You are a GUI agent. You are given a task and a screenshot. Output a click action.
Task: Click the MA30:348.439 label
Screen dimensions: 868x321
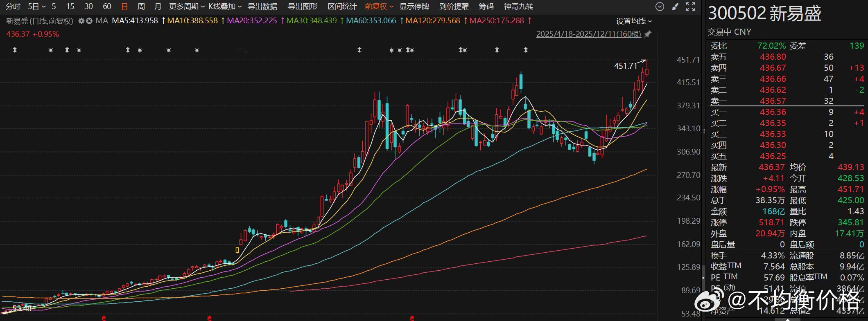(x=312, y=20)
